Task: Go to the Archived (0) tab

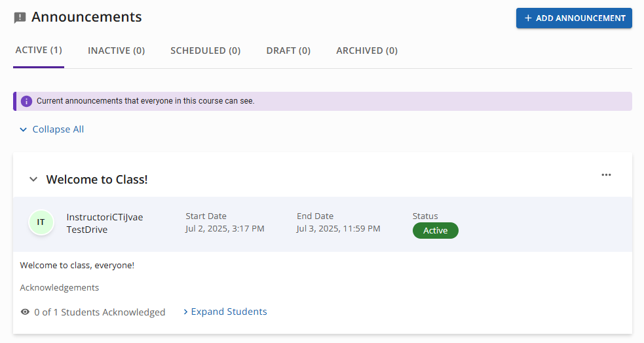Action: coord(367,50)
